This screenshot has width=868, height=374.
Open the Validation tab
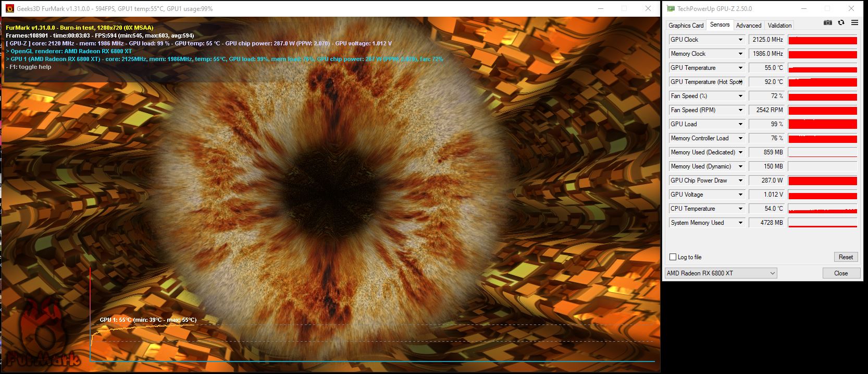[x=779, y=25]
